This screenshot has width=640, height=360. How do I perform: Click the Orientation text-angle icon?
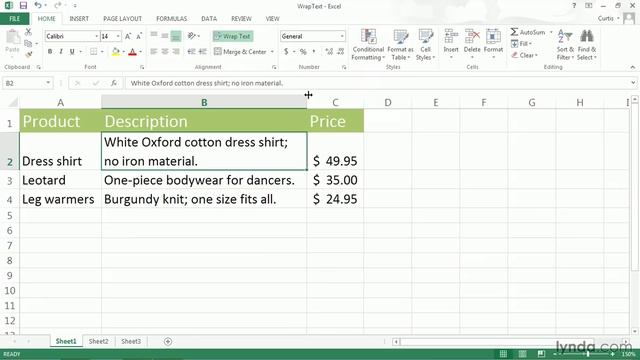click(x=191, y=36)
